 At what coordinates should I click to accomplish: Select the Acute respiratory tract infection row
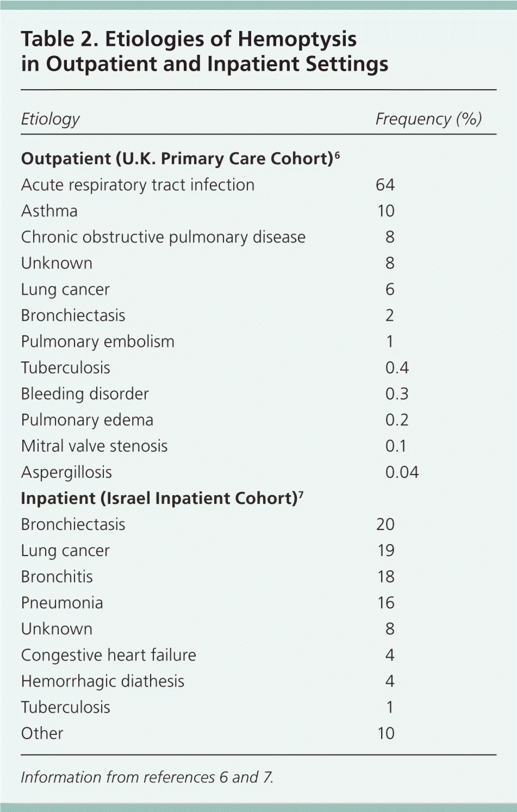[x=138, y=185]
